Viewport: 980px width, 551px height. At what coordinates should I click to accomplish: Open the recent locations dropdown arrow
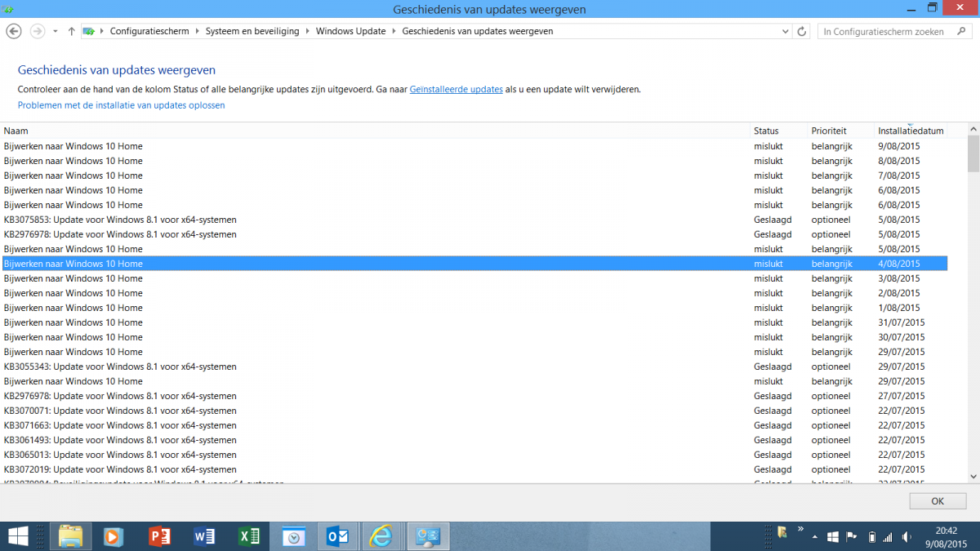click(56, 31)
